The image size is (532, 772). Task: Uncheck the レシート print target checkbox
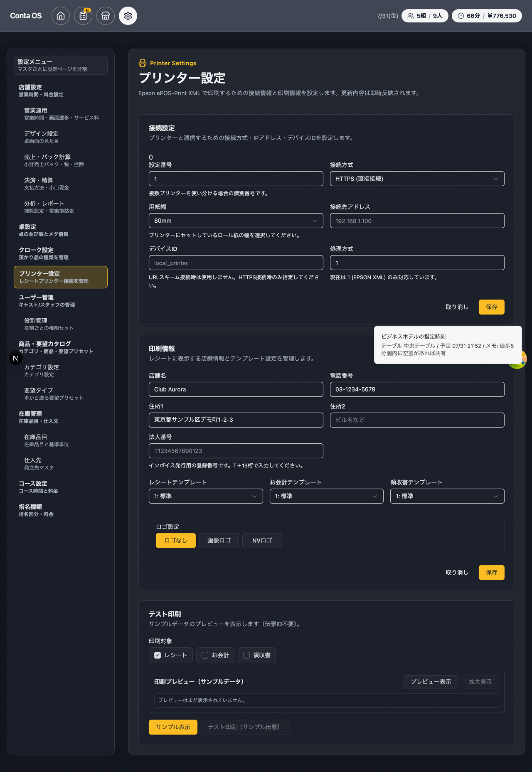pos(158,655)
